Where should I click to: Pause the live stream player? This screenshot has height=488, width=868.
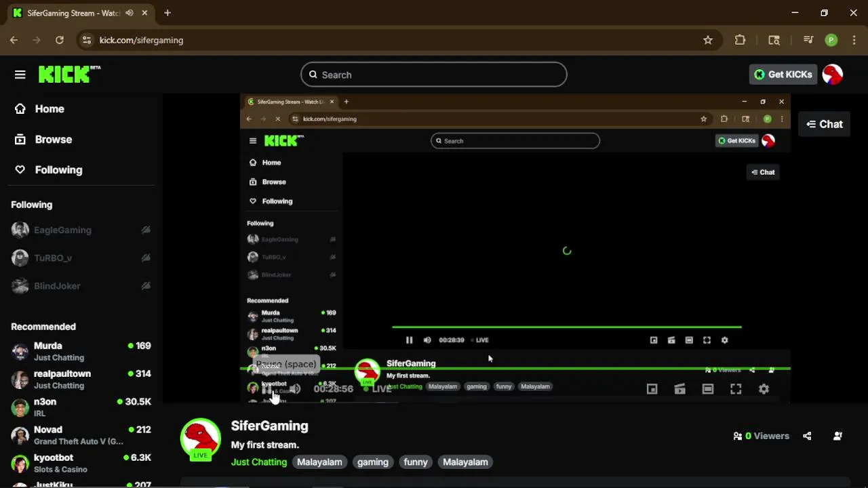[x=267, y=389]
